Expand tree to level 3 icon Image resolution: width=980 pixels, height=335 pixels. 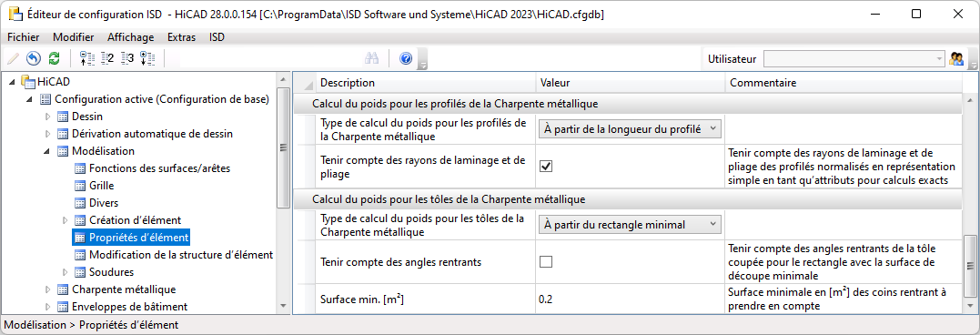(x=127, y=59)
